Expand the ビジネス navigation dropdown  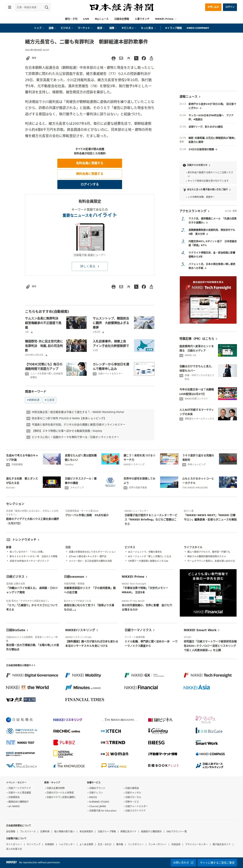coord(67,28)
